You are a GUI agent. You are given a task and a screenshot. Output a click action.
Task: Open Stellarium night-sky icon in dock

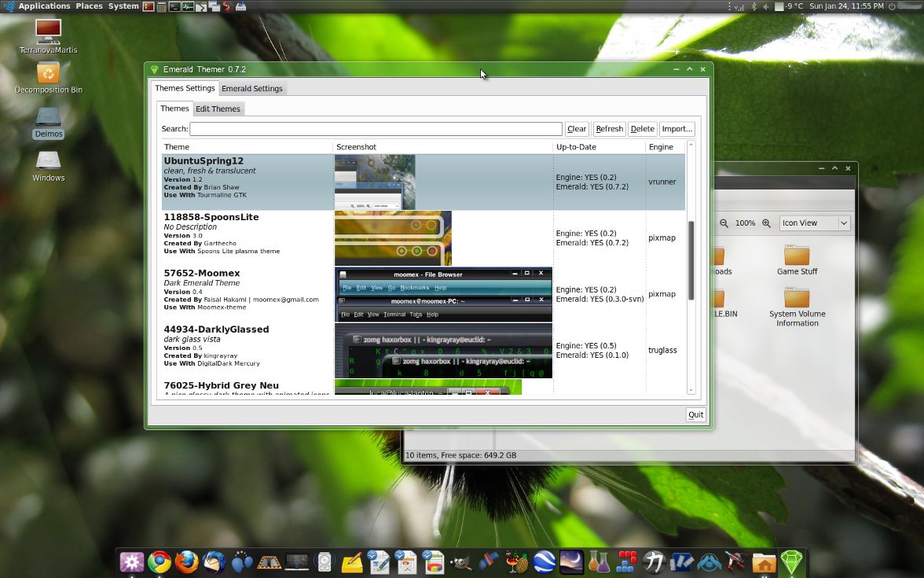point(572,561)
